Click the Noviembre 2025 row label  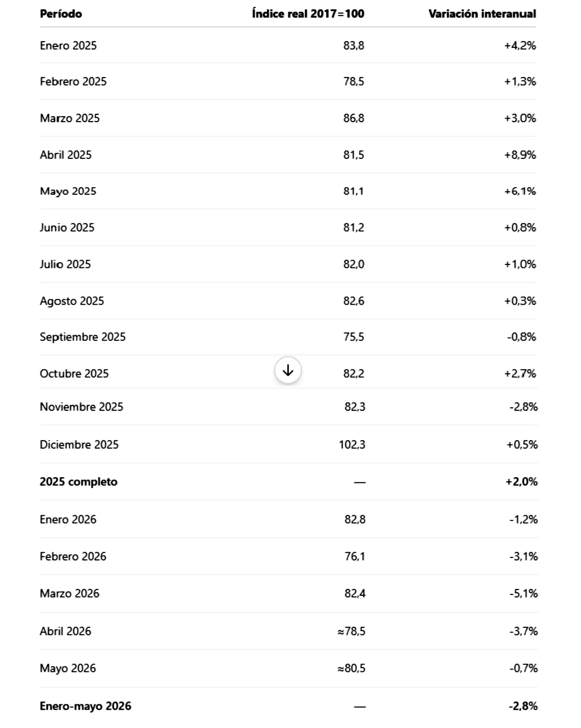pyautogui.click(x=81, y=407)
